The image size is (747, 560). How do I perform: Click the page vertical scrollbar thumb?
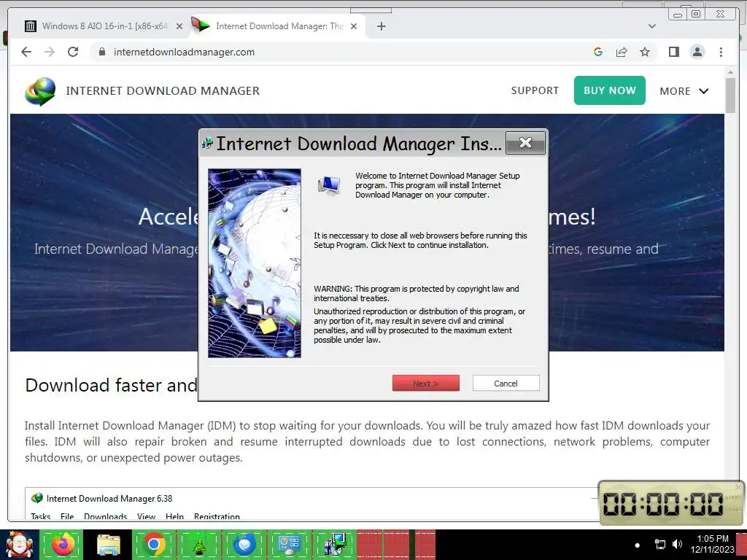tap(731, 96)
